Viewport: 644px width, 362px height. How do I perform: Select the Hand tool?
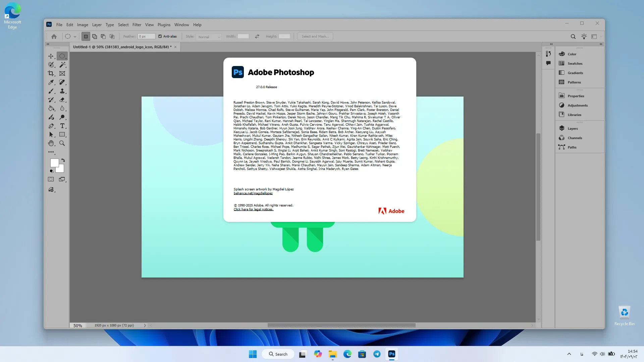[51, 143]
